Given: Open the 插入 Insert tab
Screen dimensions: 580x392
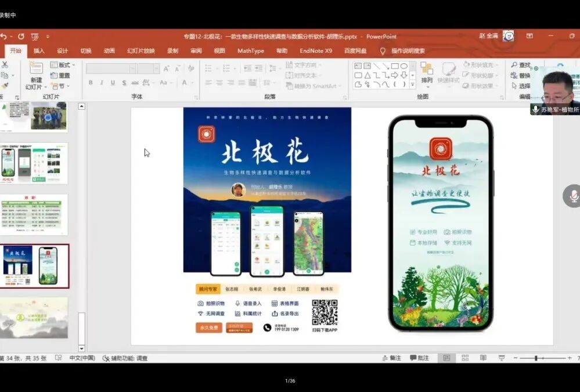Looking at the screenshot, I should [39, 51].
